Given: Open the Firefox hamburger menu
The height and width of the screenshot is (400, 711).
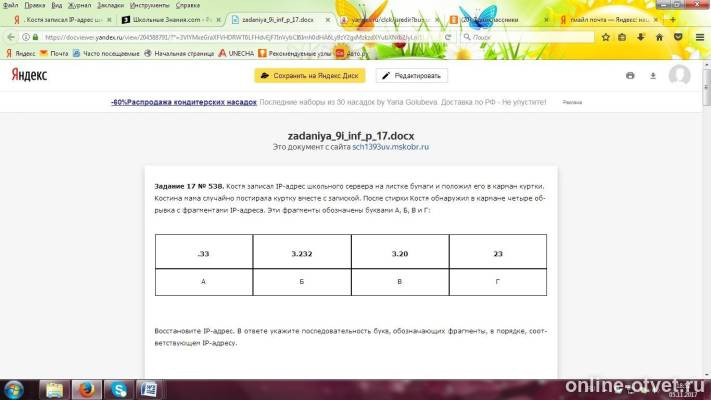Looking at the screenshot, I should click(x=700, y=37).
